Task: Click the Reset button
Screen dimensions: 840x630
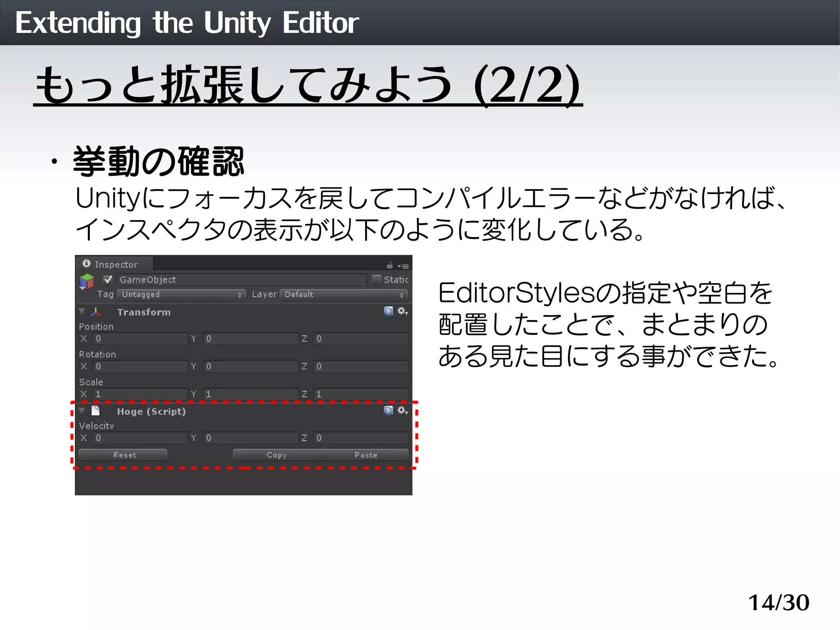Action: (123, 455)
